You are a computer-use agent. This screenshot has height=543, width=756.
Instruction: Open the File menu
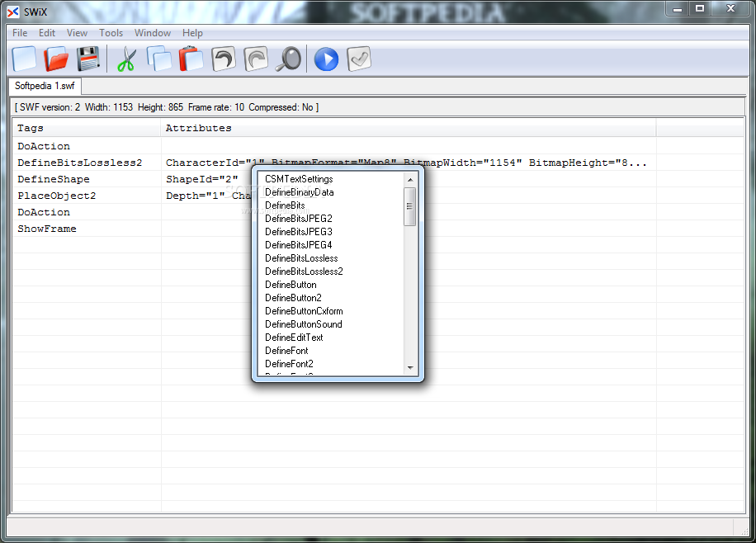[x=20, y=33]
